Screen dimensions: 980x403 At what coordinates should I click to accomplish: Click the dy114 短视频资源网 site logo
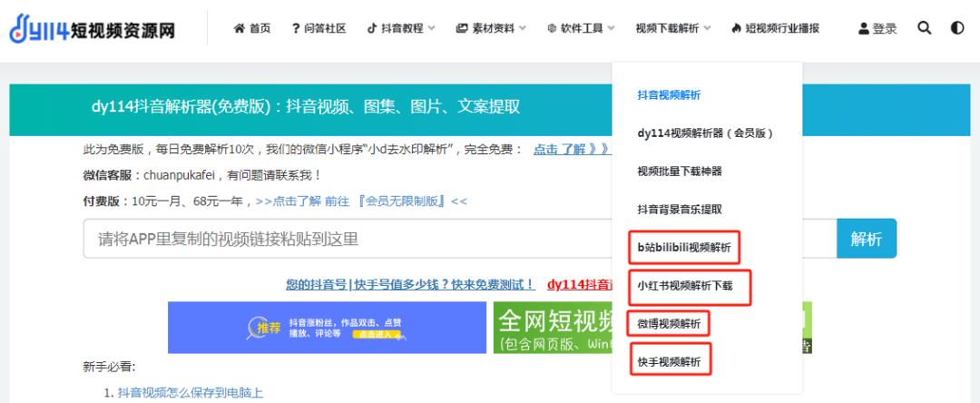coord(92,29)
